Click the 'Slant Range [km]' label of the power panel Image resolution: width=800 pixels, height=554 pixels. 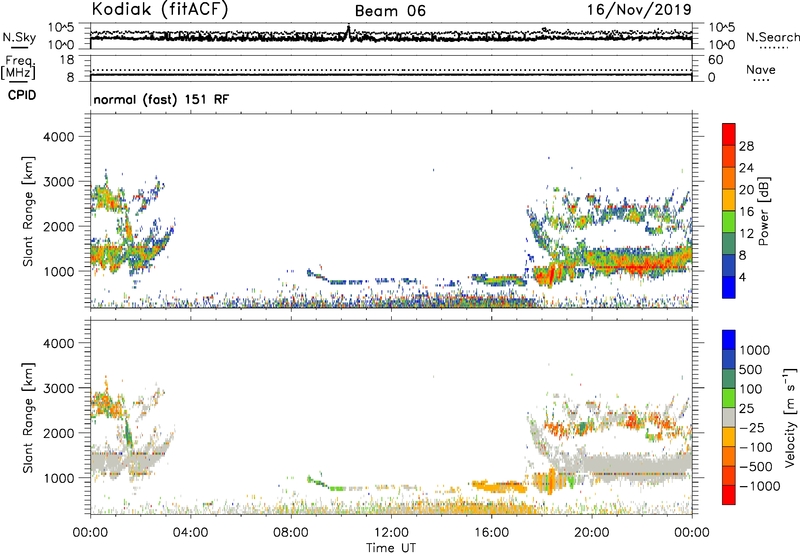28,211
